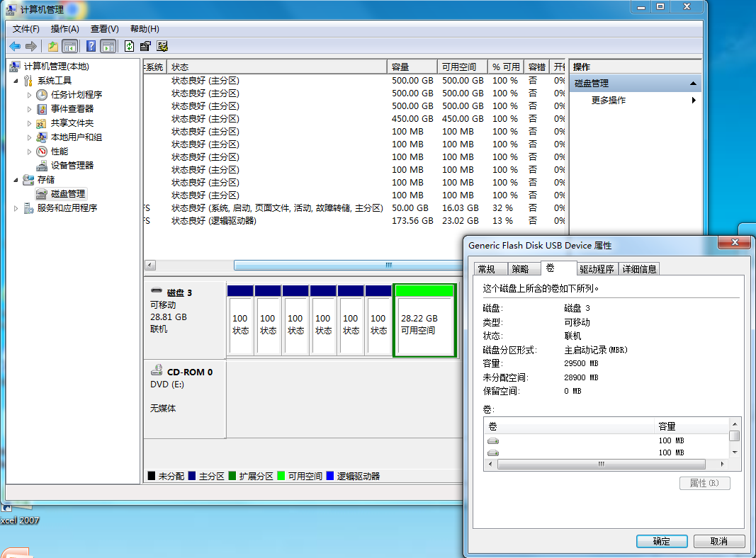This screenshot has width=756, height=558.
Task: Collapse the Disk Management actions section arrow
Action: coord(693,84)
